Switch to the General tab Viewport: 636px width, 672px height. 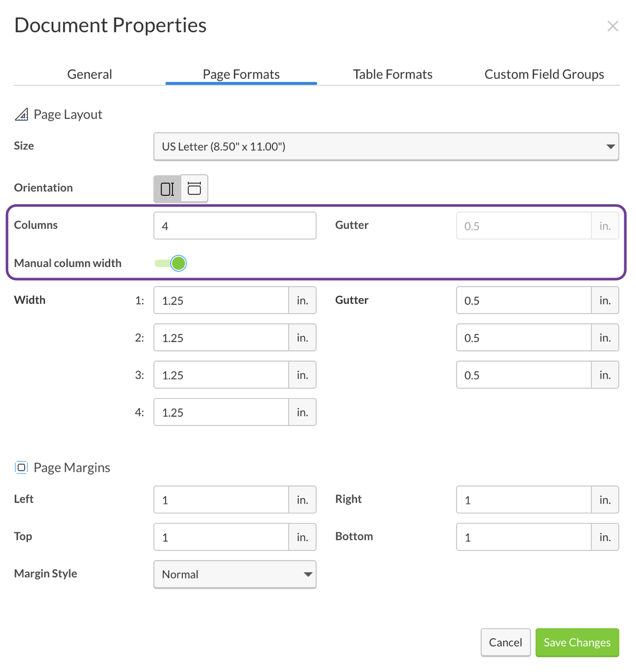pos(89,74)
